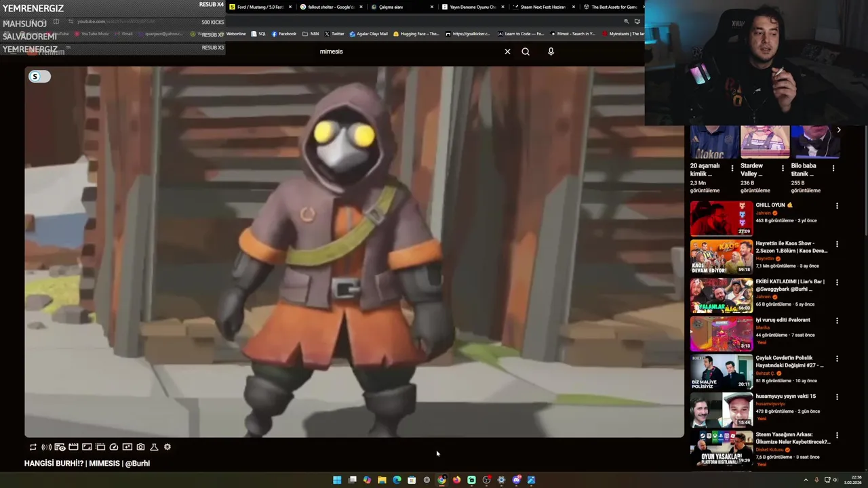Open Task View on the taskbar
868x488 pixels.
click(352, 480)
